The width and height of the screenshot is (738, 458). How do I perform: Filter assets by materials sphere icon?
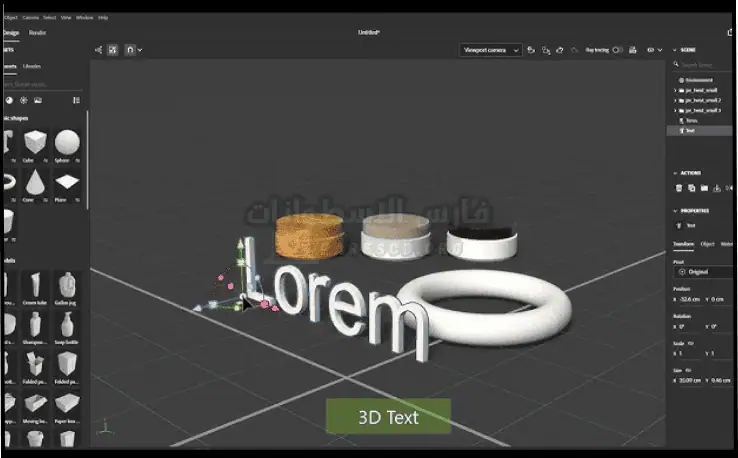coord(8,100)
